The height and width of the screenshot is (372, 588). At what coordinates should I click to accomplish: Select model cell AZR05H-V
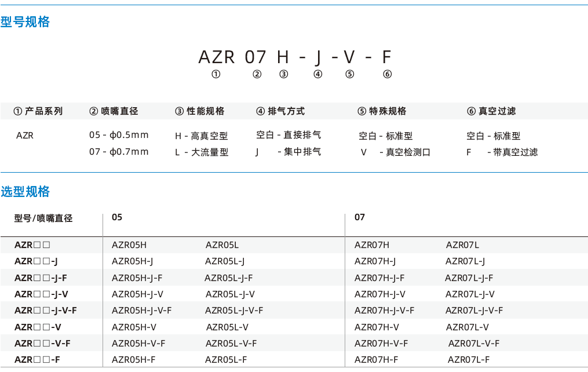click(x=134, y=327)
